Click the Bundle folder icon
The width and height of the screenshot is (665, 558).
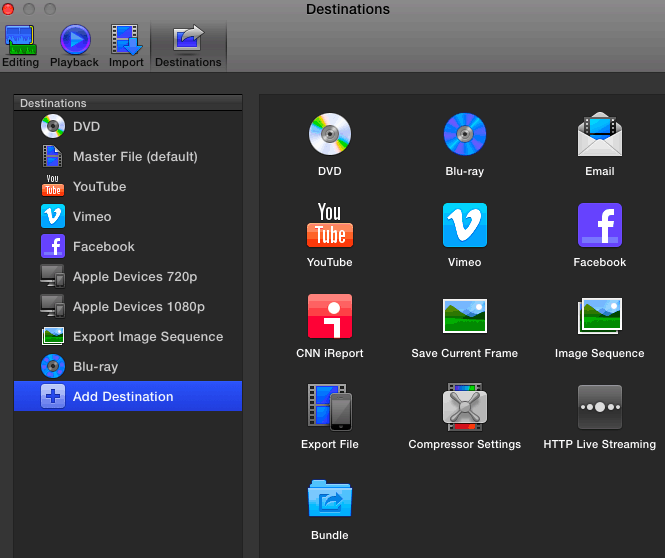pyautogui.click(x=330, y=498)
